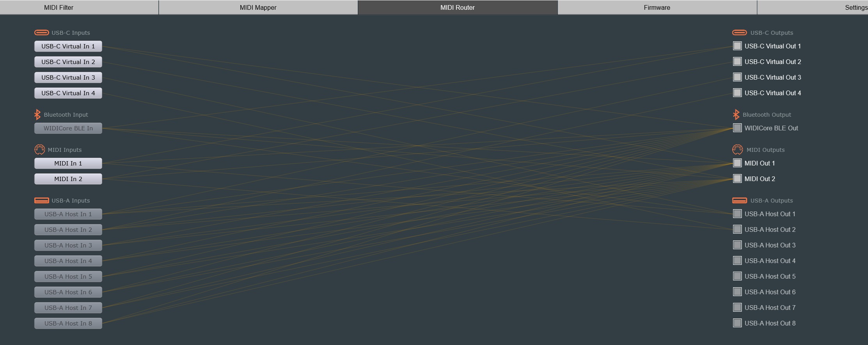The height and width of the screenshot is (345, 868).
Task: Choose the USB-A Host In 8 input
Action: click(x=68, y=324)
